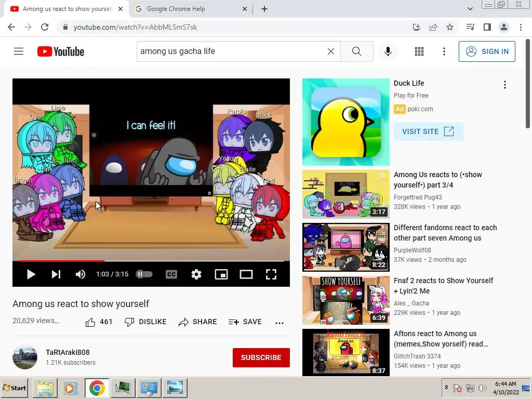
Task: Open Chrome three-dot menu
Action: pyautogui.click(x=521, y=27)
